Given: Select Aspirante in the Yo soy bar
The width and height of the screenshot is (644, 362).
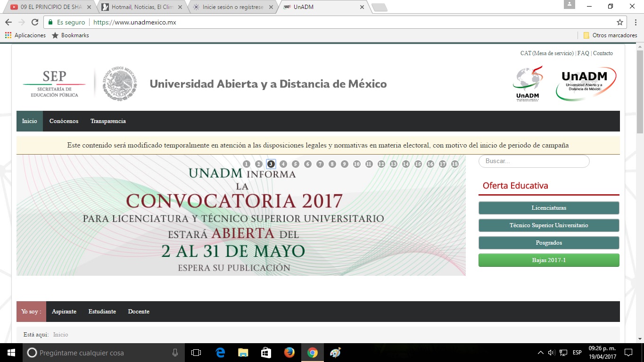Looking at the screenshot, I should [x=64, y=312].
